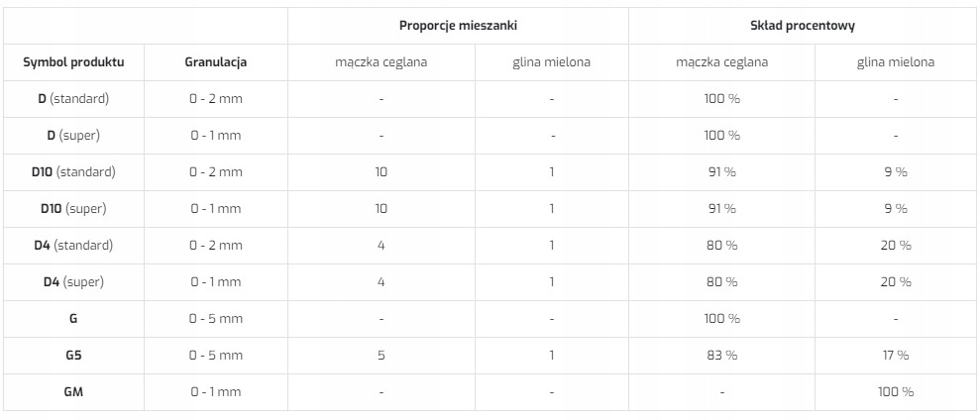
Task: Click the '0 - 1 mm' granulation for GM
Action: [215, 391]
